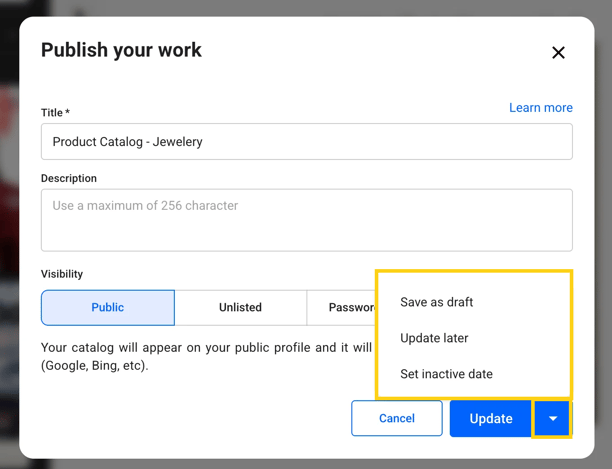Cancel the publish dialog

click(x=396, y=419)
